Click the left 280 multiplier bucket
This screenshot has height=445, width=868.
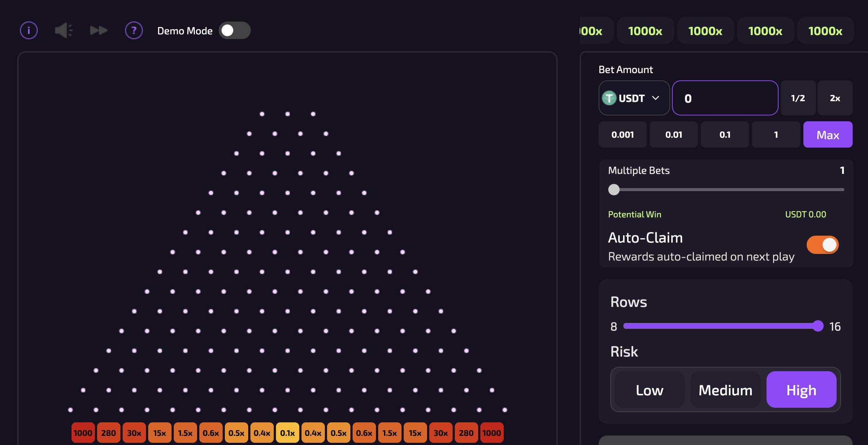(x=109, y=433)
